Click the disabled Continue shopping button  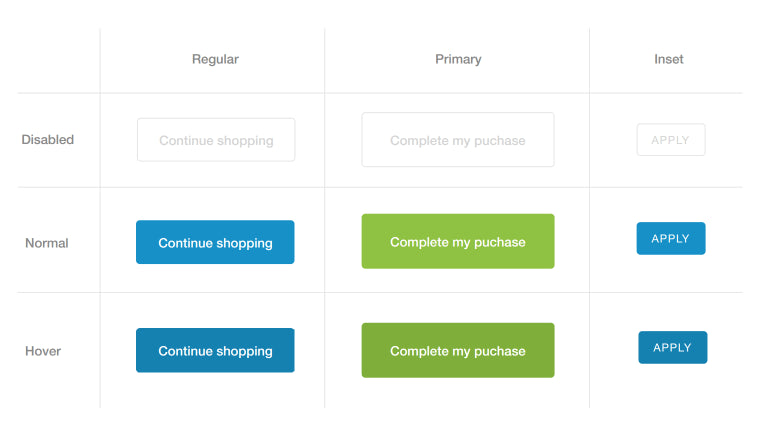click(216, 140)
